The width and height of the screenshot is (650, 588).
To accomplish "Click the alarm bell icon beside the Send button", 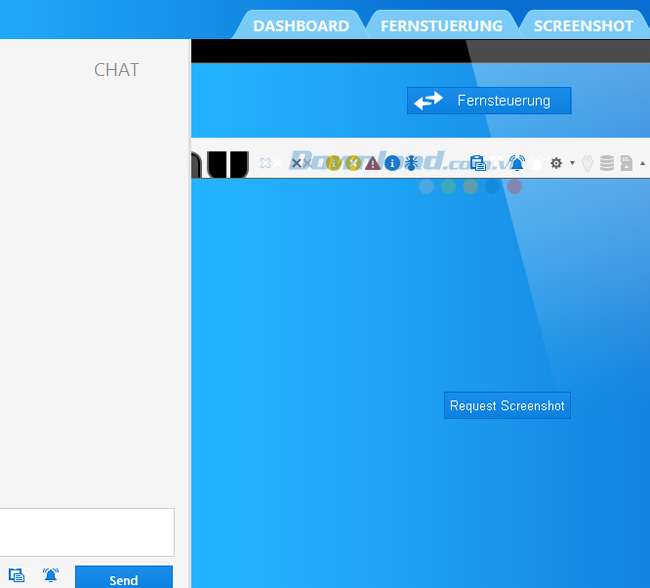I will point(51,575).
